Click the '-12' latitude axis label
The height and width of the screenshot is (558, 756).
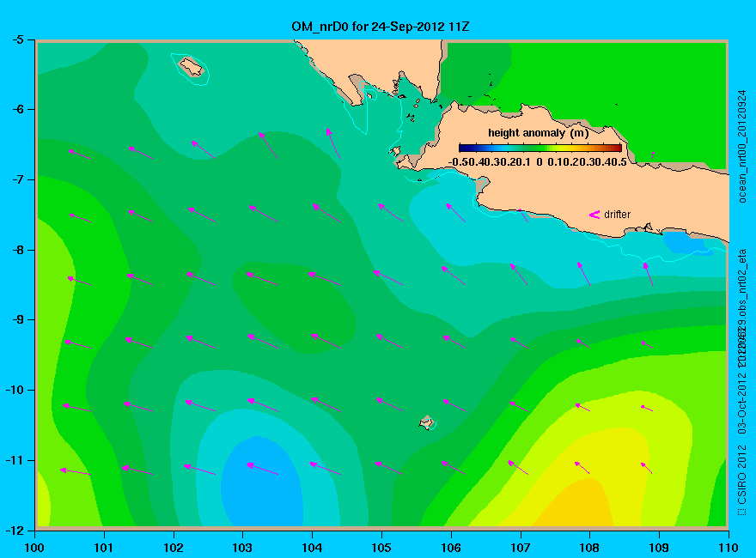point(15,531)
